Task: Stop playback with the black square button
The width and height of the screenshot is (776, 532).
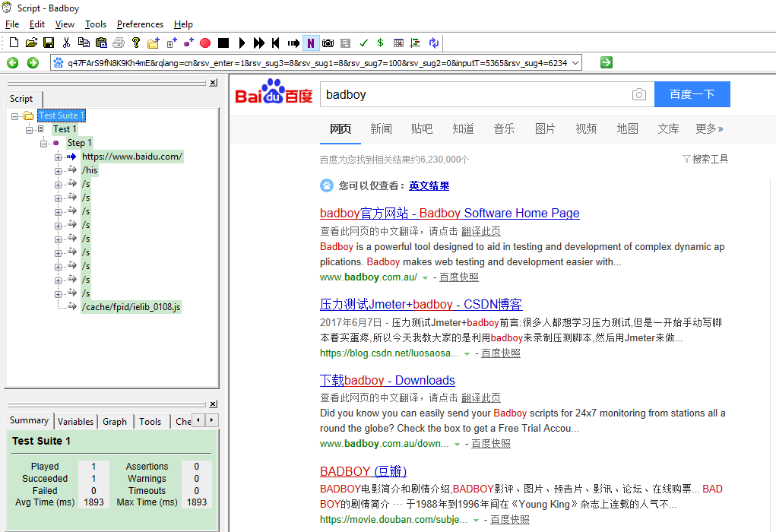Action: pyautogui.click(x=223, y=43)
